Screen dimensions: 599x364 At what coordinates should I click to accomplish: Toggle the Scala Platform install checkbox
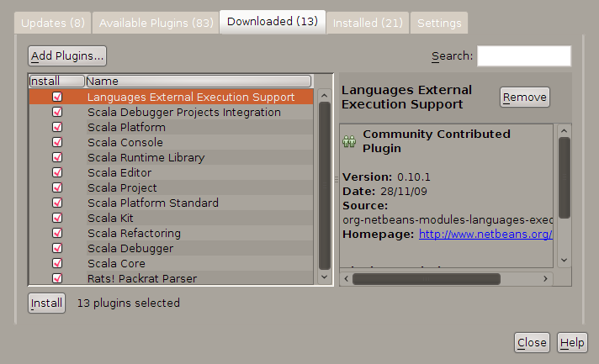[57, 127]
